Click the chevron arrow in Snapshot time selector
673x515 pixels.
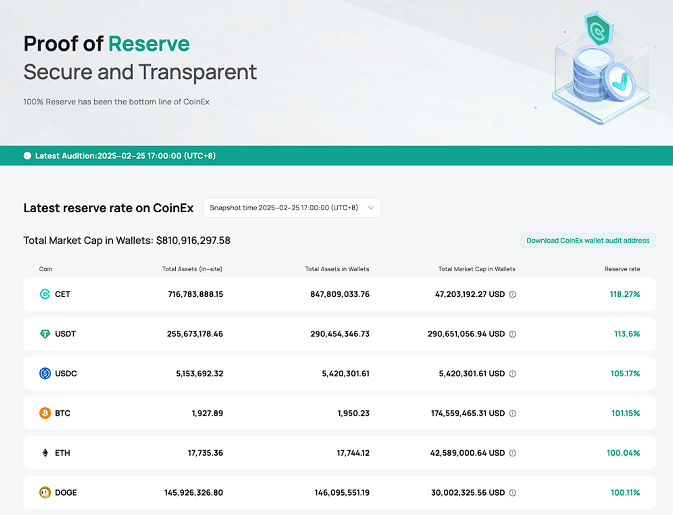371,208
